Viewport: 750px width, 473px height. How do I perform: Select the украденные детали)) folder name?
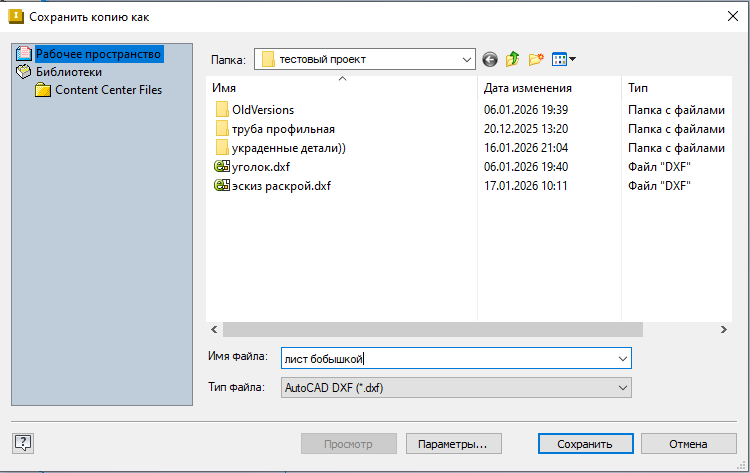289,148
